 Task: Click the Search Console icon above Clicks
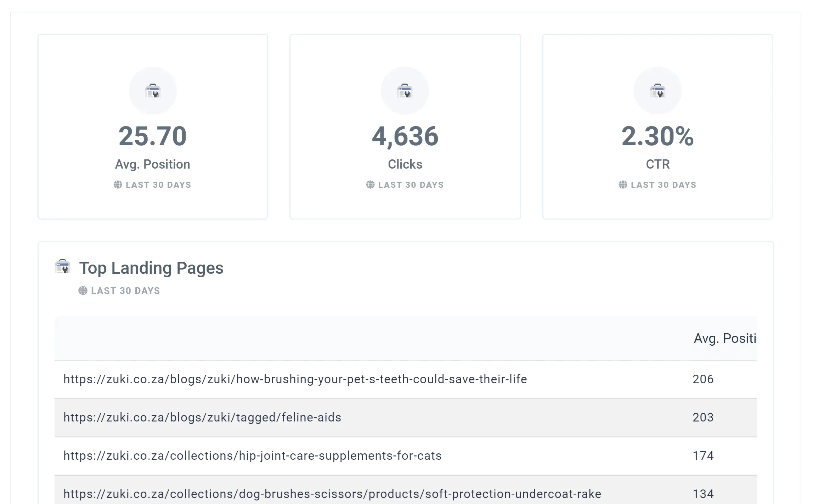(405, 91)
